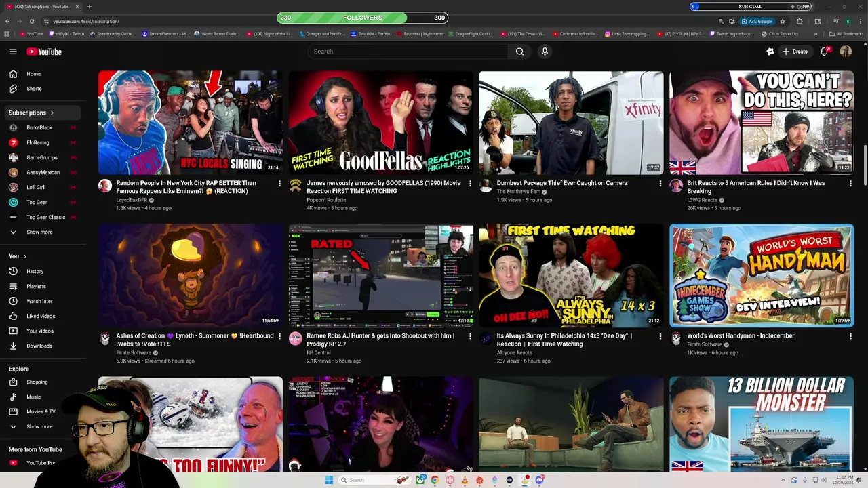The height and width of the screenshot is (488, 868).
Task: Open the notifications bell
Action: [x=825, y=52]
